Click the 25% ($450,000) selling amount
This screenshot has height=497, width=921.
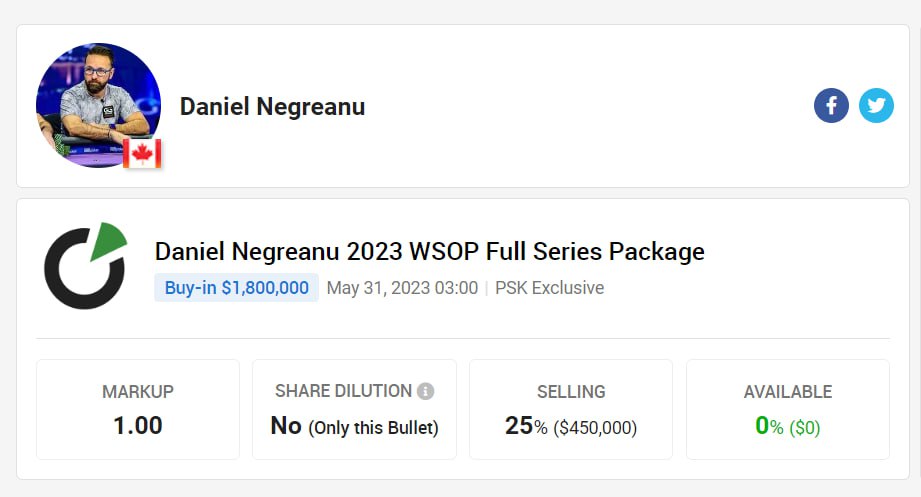tap(571, 426)
